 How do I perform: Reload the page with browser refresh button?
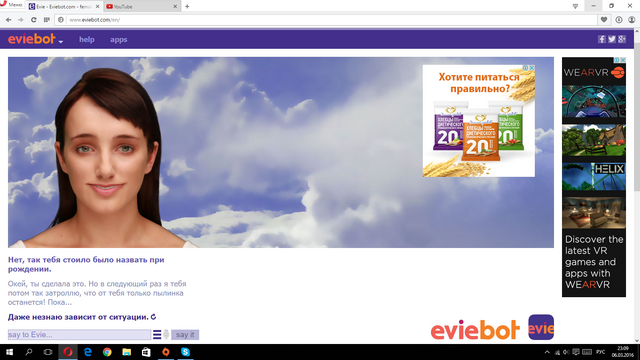(x=33, y=20)
